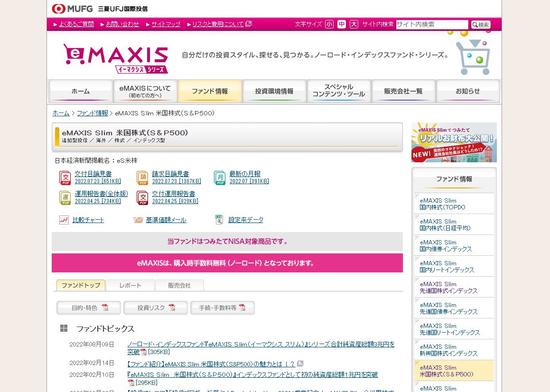The width and height of the screenshot is (550, 392).
Task: Click PDF icon on 投資リスク button
Action: click(171, 308)
